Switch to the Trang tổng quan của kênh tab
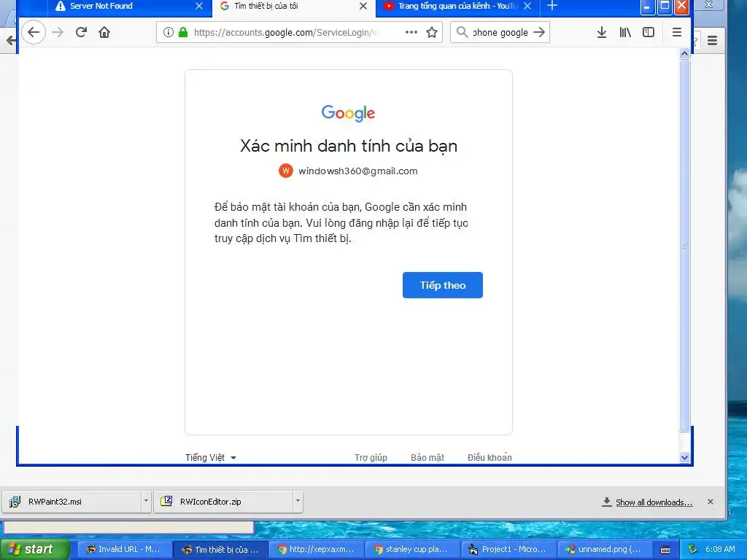 tap(458, 6)
